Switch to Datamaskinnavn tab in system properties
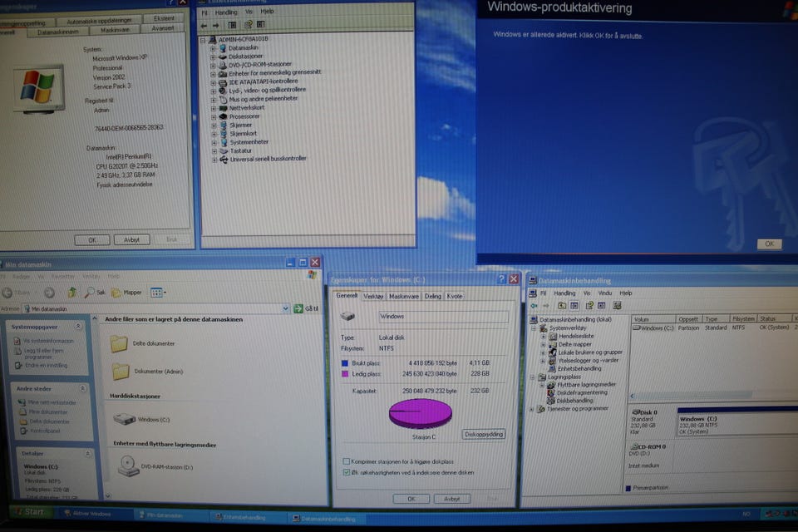Image resolution: width=798 pixels, height=532 pixels. click(57, 32)
